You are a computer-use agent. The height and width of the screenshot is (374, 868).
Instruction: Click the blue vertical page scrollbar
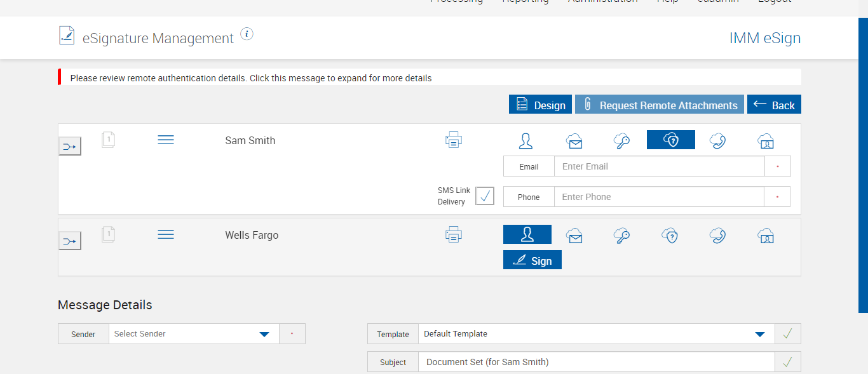click(x=863, y=165)
